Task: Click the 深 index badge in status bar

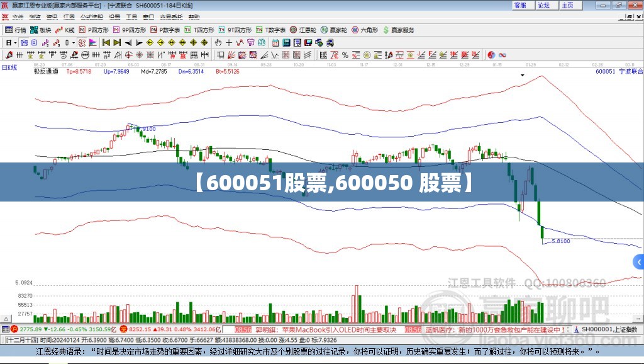Action: 124,329
